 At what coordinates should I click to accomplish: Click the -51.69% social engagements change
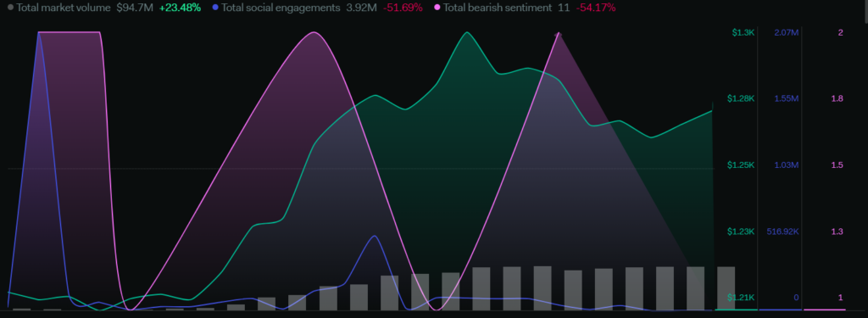coord(403,8)
